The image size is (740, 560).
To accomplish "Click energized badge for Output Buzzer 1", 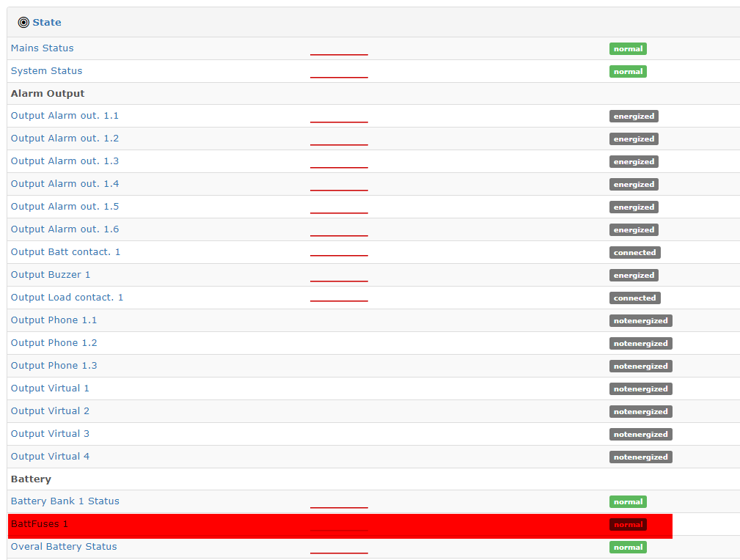I will (x=634, y=275).
